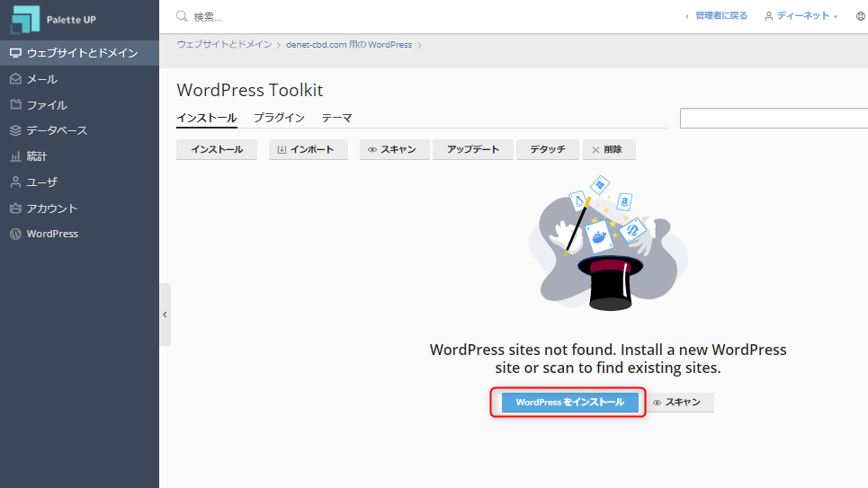Click the Palette UP logo
This screenshot has width=868, height=488.
(53, 20)
